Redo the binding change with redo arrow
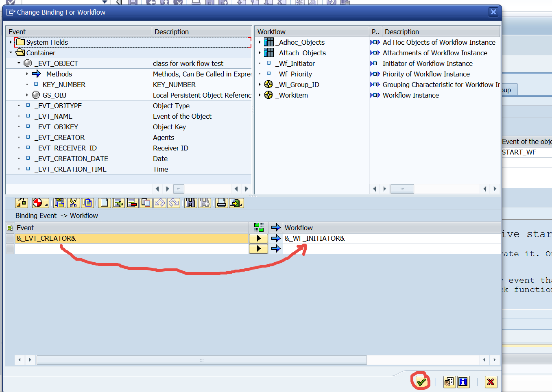The height and width of the screenshot is (392, 552). tap(174, 203)
